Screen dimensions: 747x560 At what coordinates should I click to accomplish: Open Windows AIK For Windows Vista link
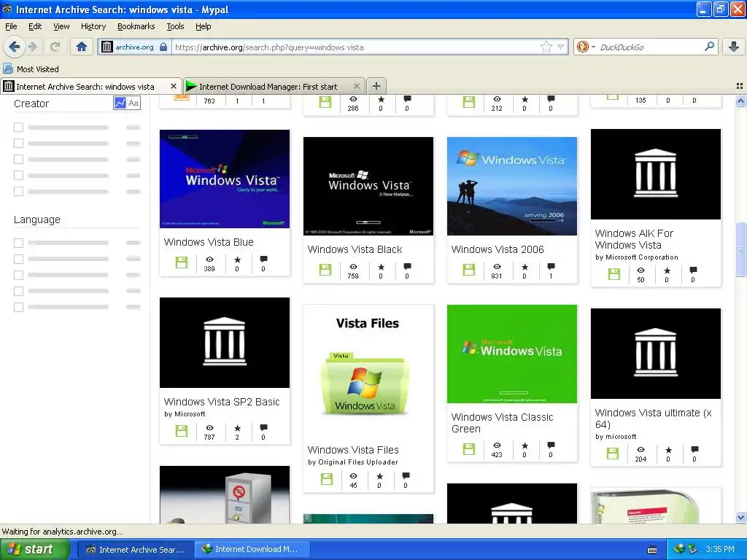pos(634,239)
